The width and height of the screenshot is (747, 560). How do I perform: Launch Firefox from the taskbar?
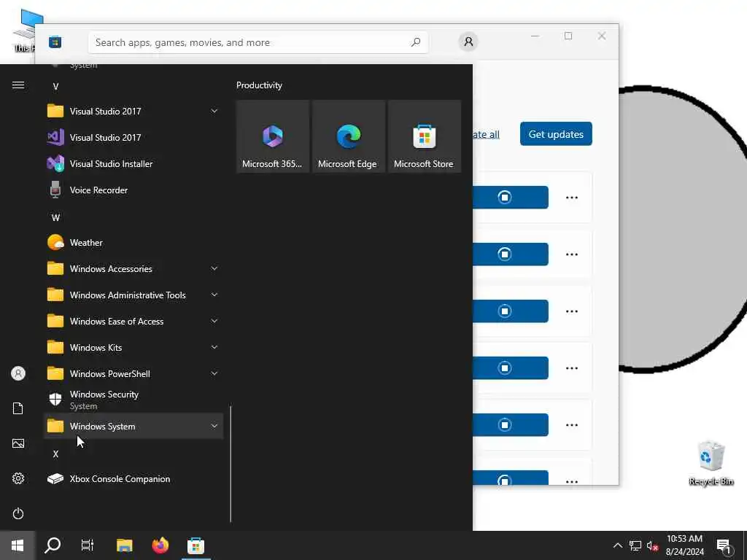click(x=160, y=545)
